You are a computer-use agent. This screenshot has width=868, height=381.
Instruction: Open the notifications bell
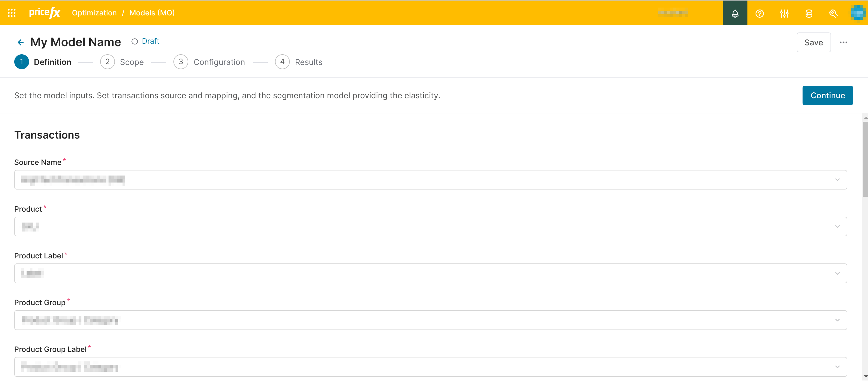tap(735, 13)
